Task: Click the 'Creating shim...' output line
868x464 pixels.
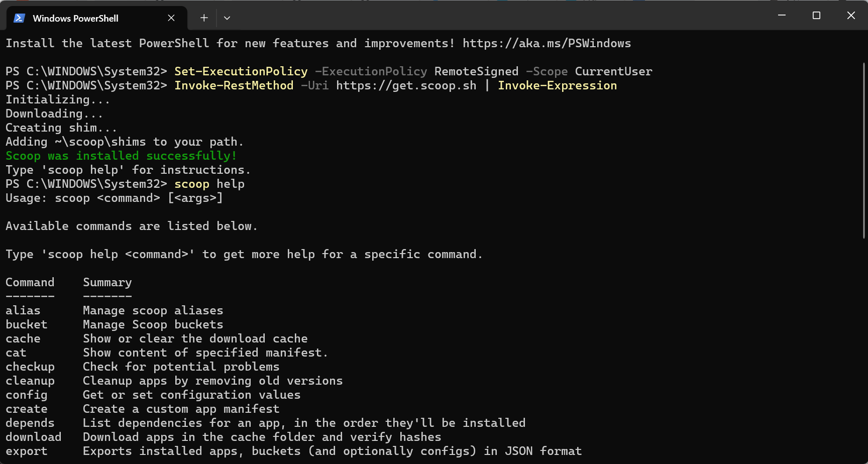Action: tap(61, 128)
